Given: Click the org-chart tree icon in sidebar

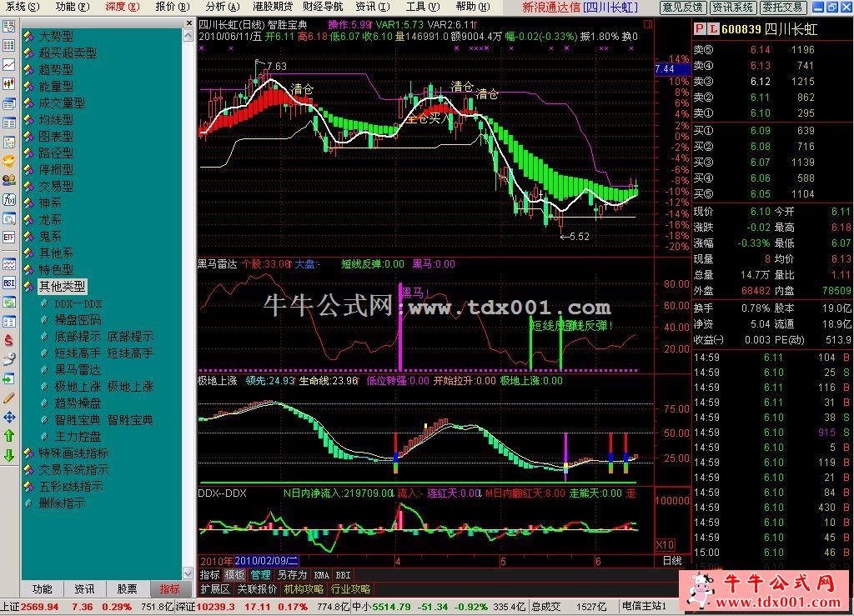Looking at the screenshot, I should point(8,142).
